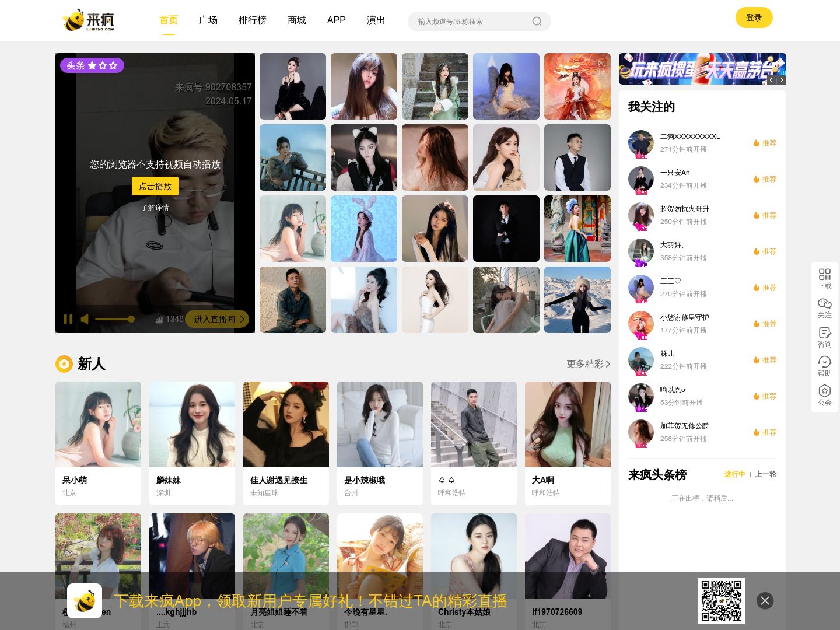Open the red dragon costume thumbnail
840x630 pixels.
(x=577, y=86)
